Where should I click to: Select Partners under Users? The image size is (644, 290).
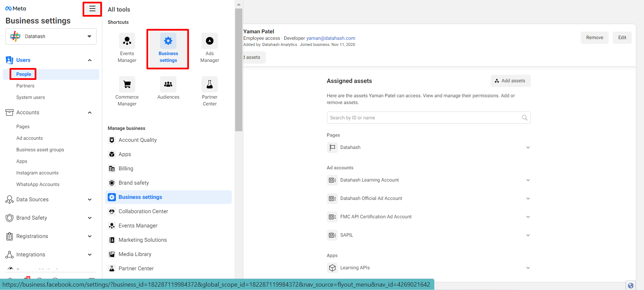[x=25, y=86]
